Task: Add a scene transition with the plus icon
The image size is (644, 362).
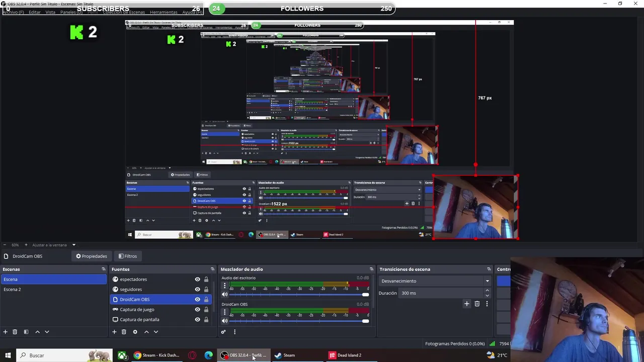Action: point(467,304)
